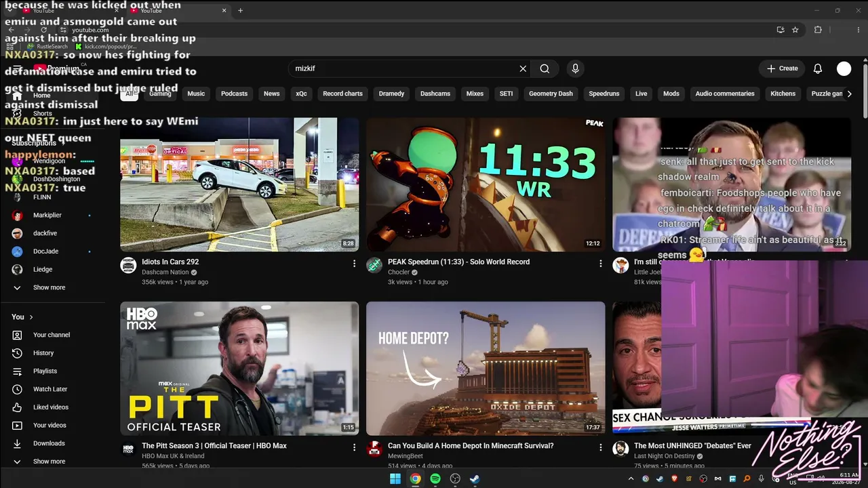Select the xQc filter chip

tap(301, 94)
